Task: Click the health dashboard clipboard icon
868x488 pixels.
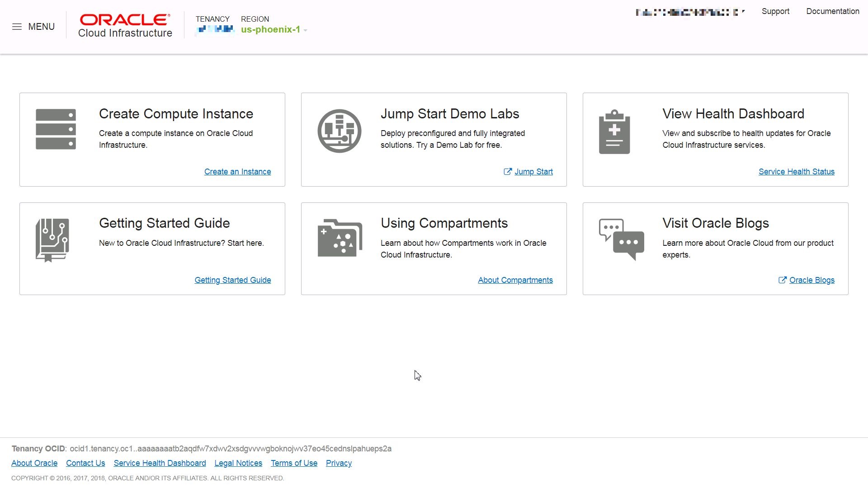Action: [614, 131]
